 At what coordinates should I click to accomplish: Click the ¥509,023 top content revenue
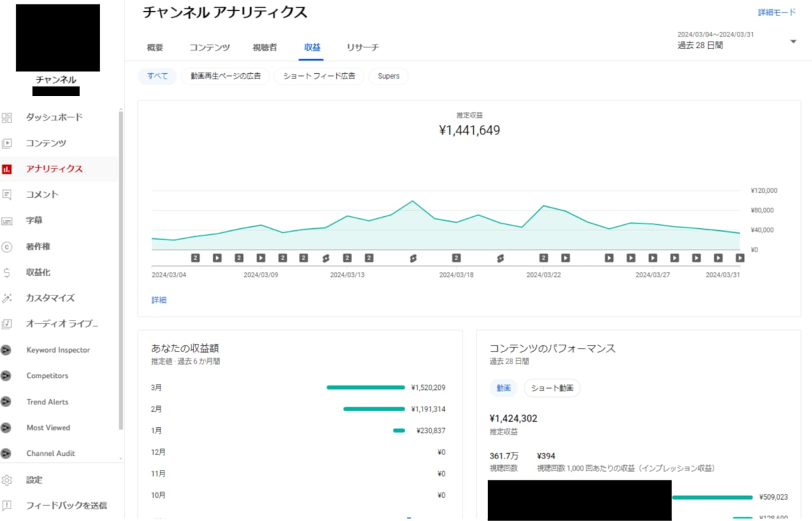click(773, 497)
